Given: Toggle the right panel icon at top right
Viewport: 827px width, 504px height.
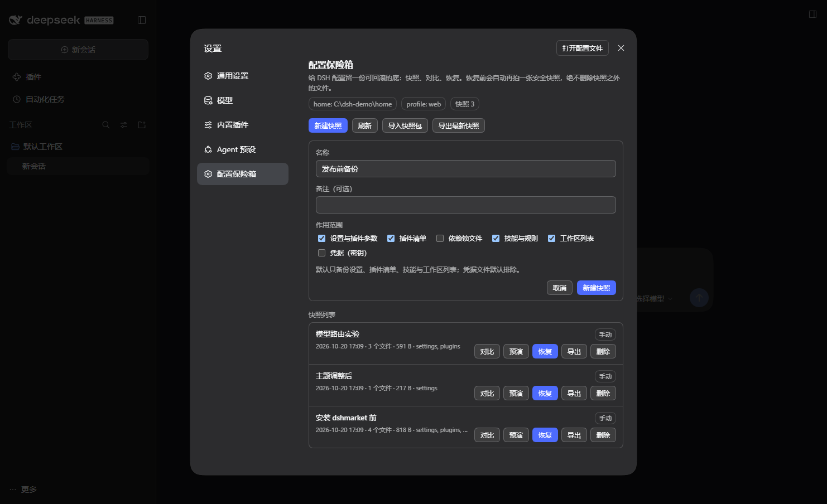Looking at the screenshot, I should (812, 14).
